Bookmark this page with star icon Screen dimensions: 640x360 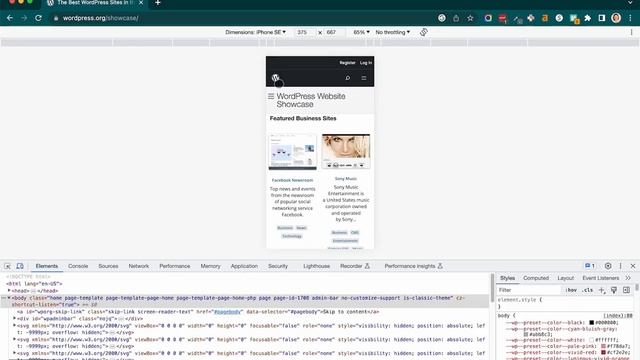coord(470,18)
